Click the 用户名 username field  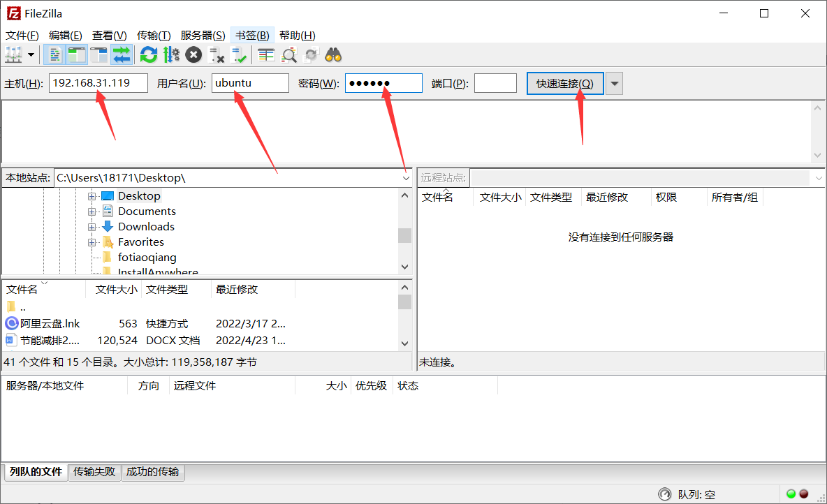[x=250, y=83]
